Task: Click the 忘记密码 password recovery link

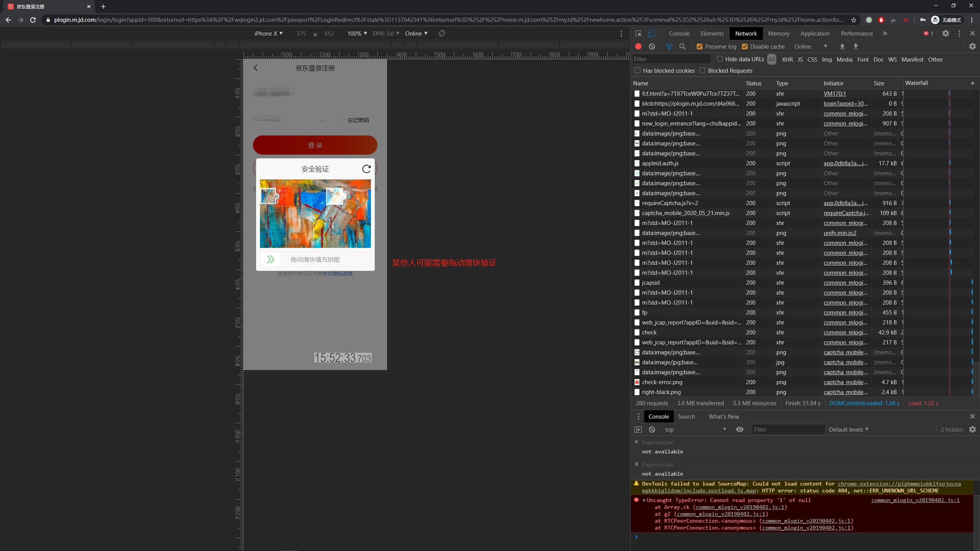Action: click(359, 119)
